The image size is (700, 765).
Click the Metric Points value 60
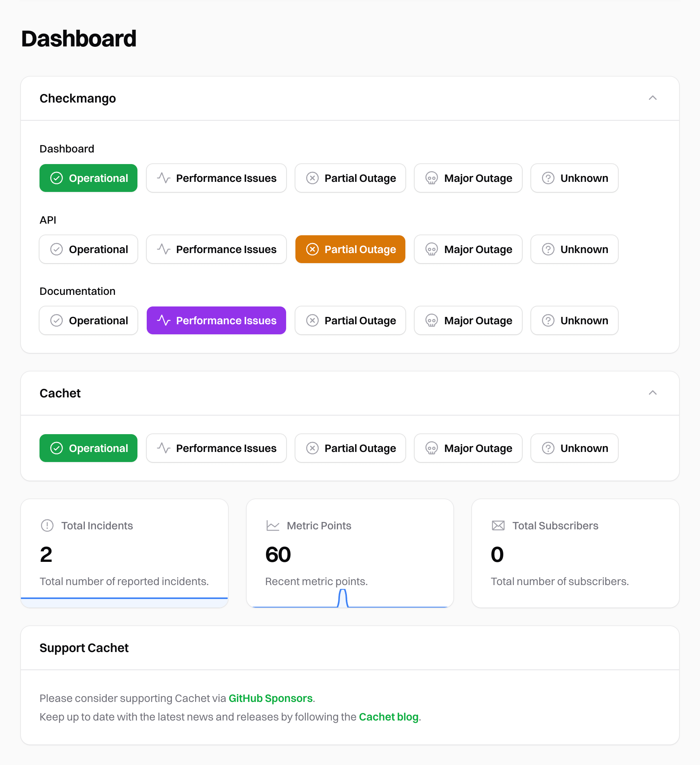[278, 554]
